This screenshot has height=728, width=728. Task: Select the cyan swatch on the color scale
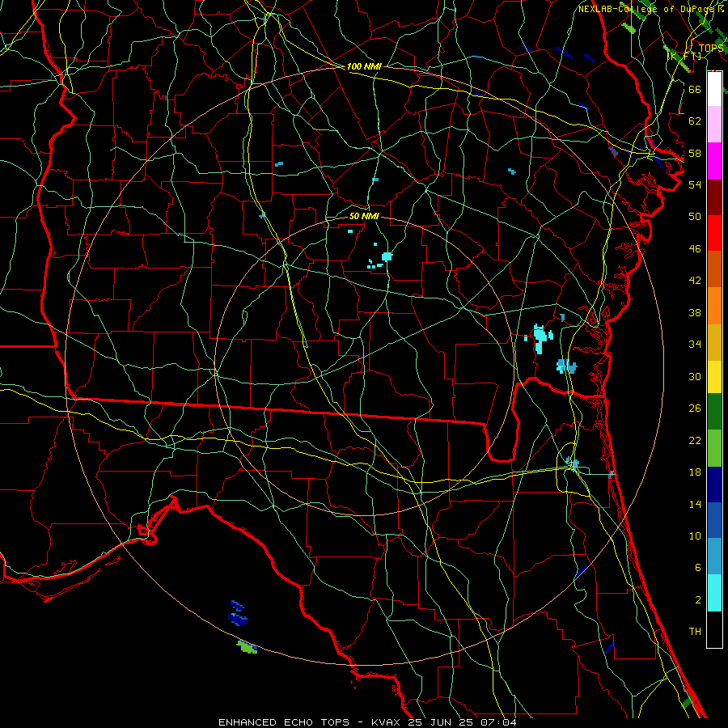tap(714, 593)
